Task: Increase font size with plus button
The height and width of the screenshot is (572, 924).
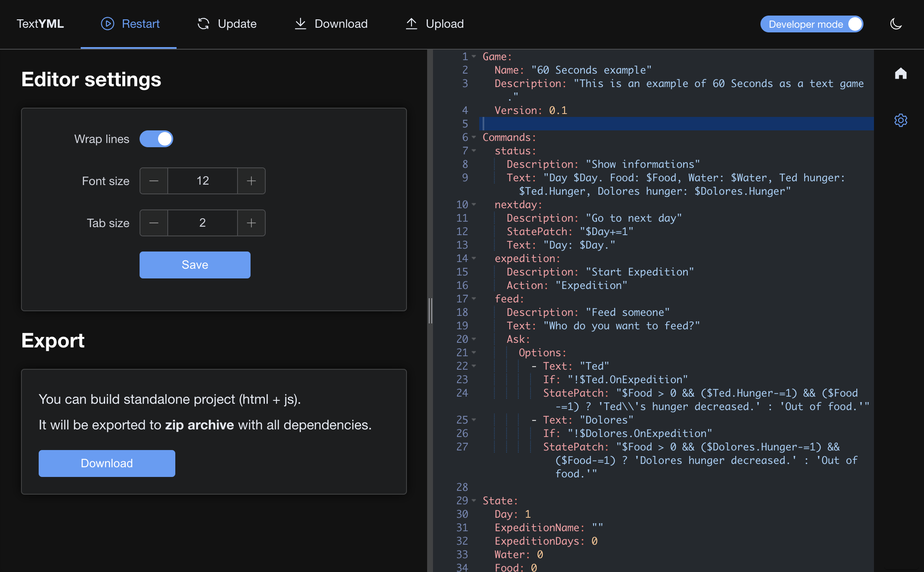Action: coord(251,181)
